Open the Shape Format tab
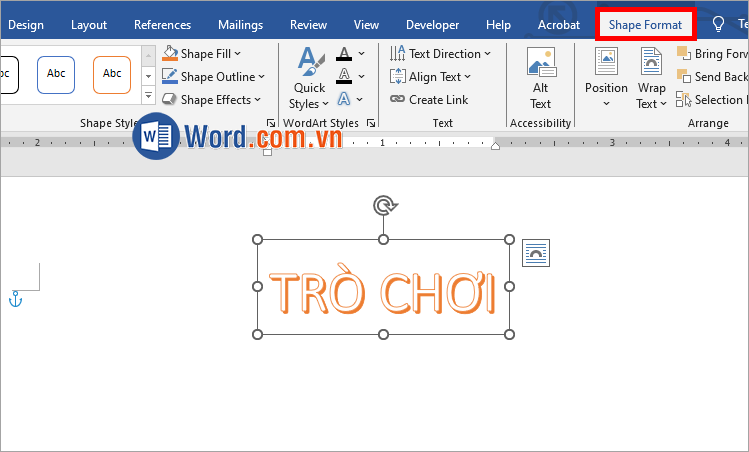Image resolution: width=749 pixels, height=452 pixels. [x=645, y=25]
